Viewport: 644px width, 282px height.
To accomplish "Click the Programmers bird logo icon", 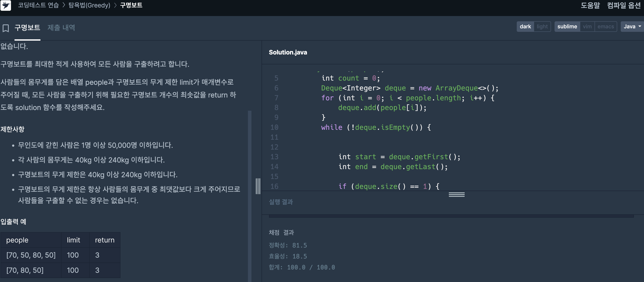I will [6, 5].
